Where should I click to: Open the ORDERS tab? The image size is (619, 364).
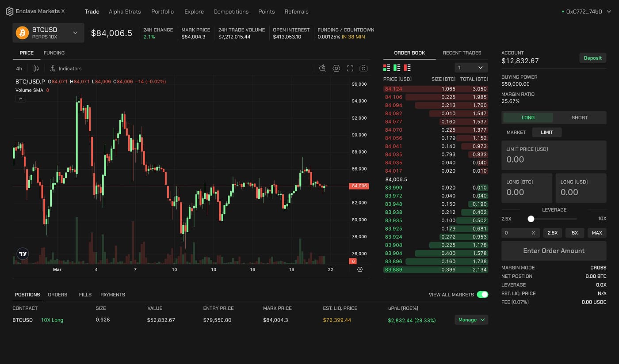pyautogui.click(x=57, y=295)
